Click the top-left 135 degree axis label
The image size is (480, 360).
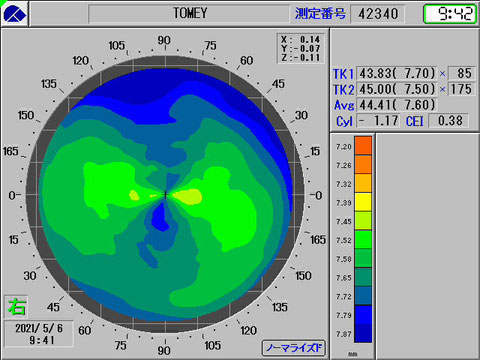coord(49,84)
